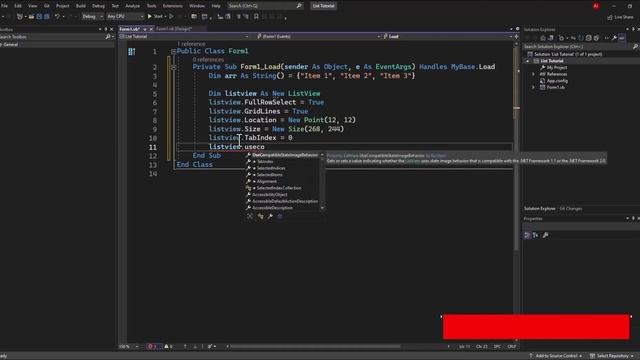Click the Start Without Debugging outline arrow

coord(171,16)
